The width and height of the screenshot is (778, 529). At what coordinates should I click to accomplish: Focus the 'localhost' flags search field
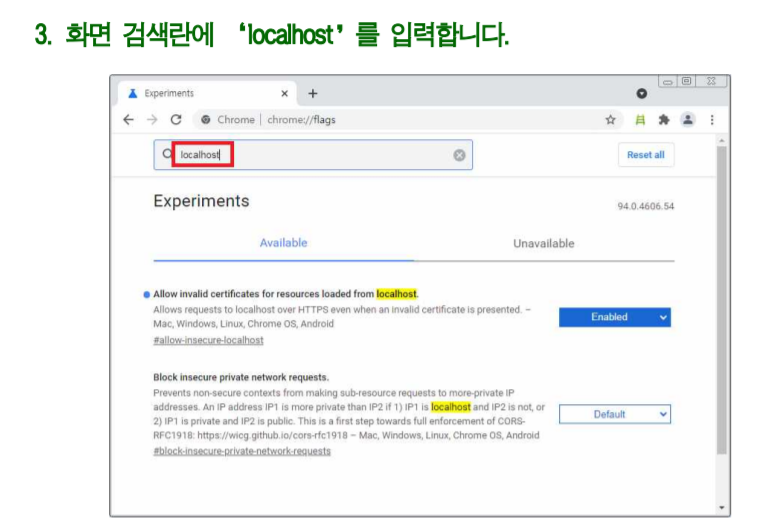coord(313,155)
